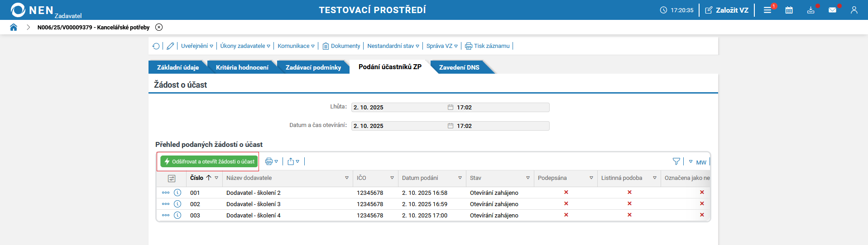
Task: Expand the Komunikace menu
Action: click(x=296, y=46)
